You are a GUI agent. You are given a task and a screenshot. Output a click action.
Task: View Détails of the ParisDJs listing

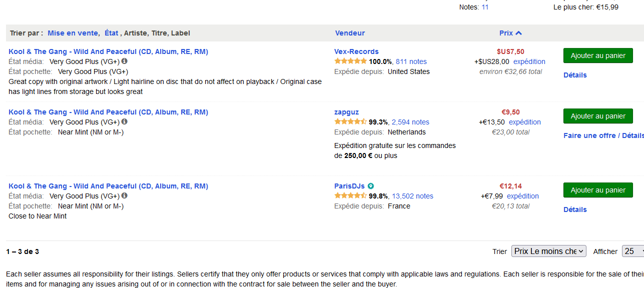[575, 209]
